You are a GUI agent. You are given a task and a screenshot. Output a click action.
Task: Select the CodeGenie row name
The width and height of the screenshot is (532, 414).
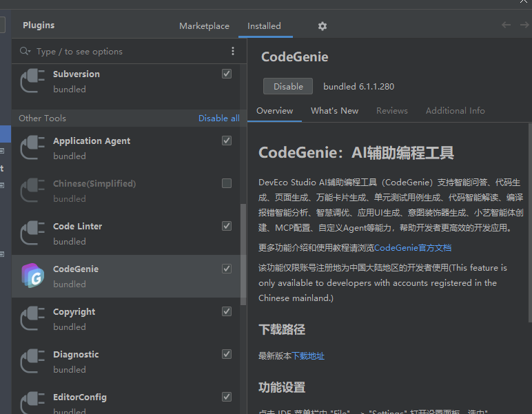pos(76,269)
